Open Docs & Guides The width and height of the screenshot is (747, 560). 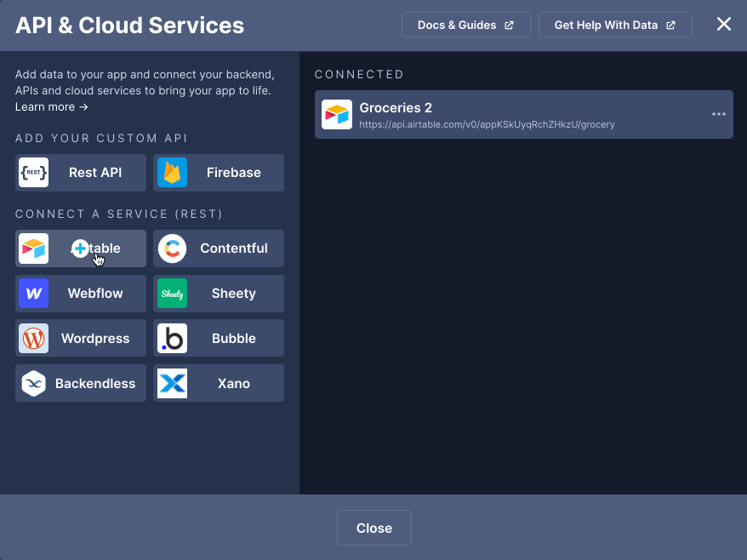click(x=466, y=25)
